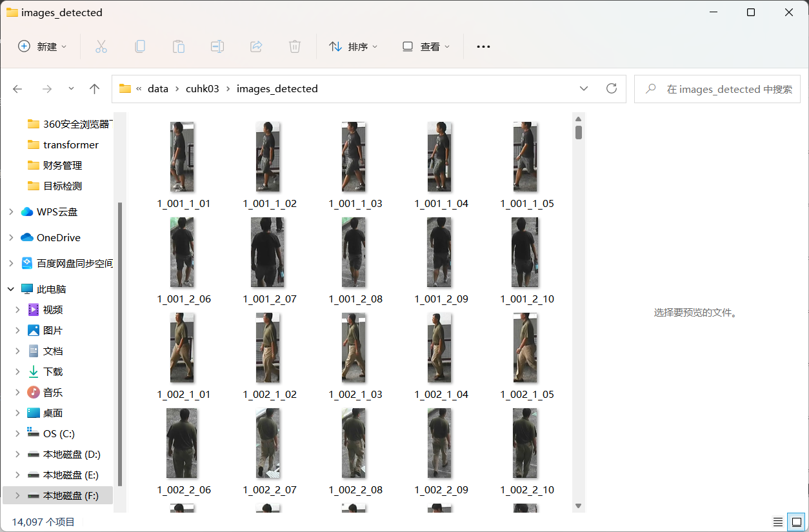Select thumbnail 1_001_2_07

268,252
